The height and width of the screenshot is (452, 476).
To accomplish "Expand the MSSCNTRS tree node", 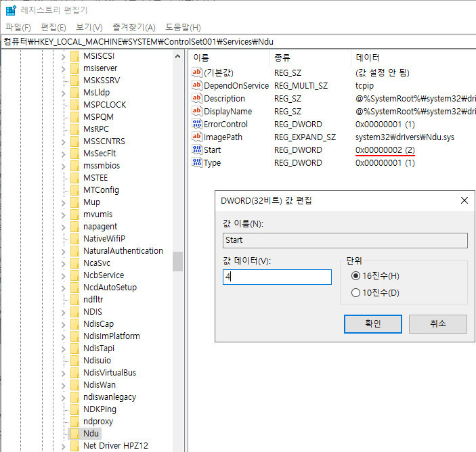I will 63,142.
